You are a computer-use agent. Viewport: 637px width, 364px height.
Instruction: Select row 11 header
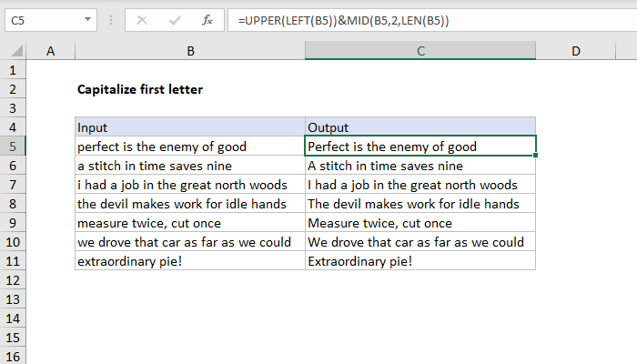(x=14, y=261)
